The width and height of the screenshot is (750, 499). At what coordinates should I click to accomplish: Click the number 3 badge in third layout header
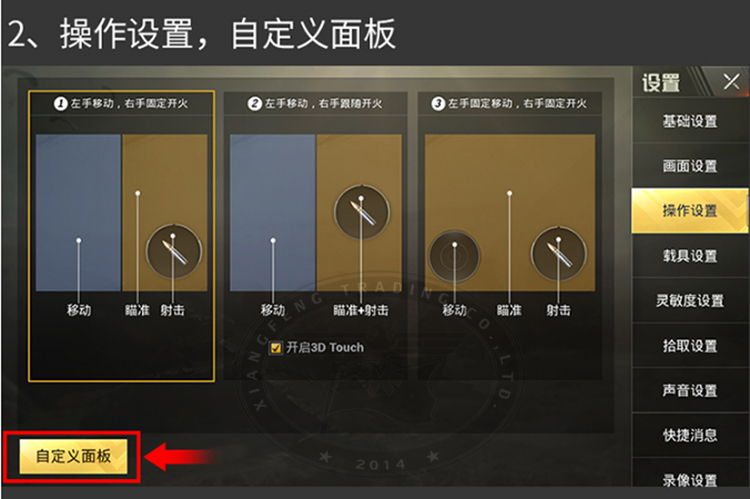click(438, 103)
